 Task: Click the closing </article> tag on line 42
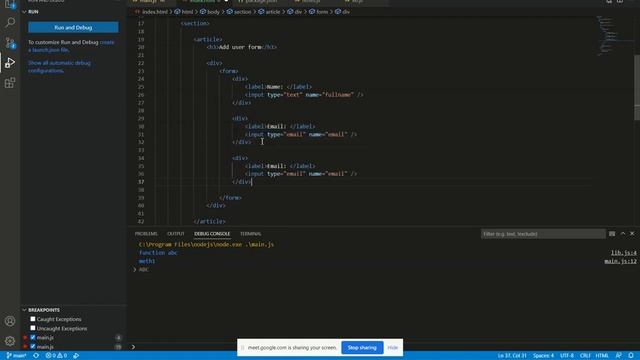(x=209, y=221)
